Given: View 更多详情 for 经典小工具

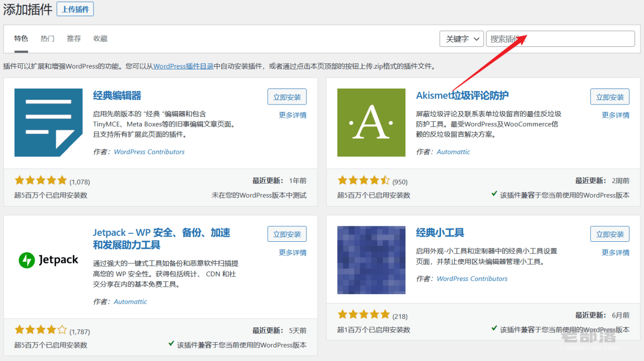Looking at the screenshot, I should (616, 252).
